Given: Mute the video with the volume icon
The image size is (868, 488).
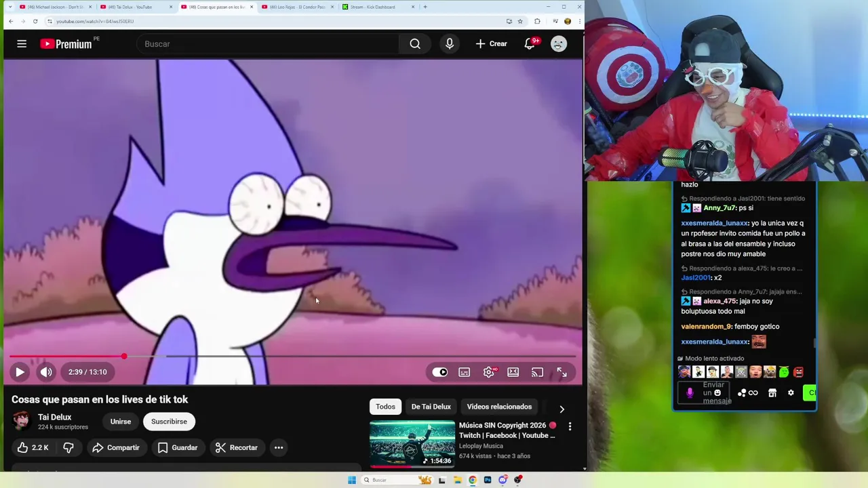Looking at the screenshot, I should tap(46, 372).
